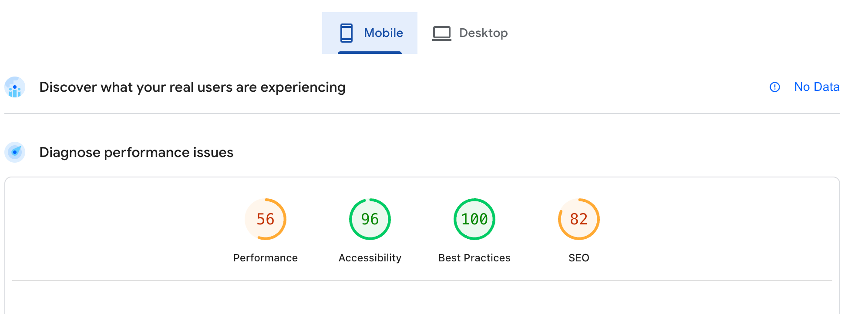Jump to the Best Practices label link
The image size is (868, 314).
tap(474, 258)
